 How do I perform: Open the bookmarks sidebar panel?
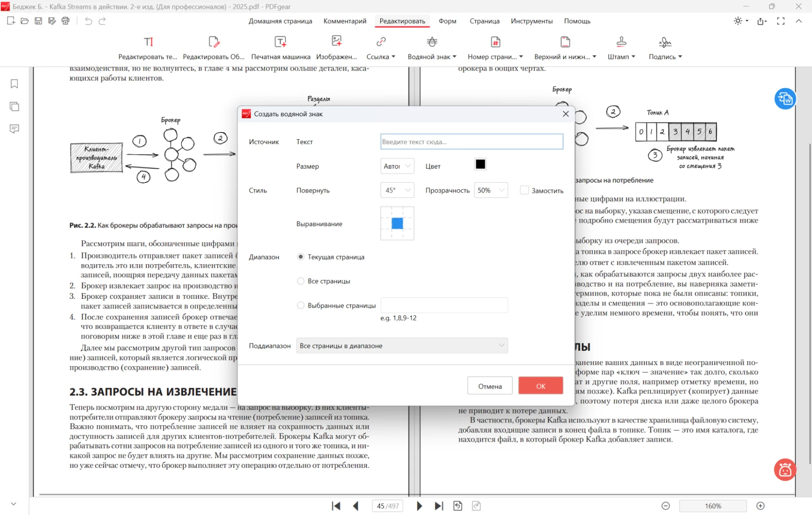[x=14, y=84]
